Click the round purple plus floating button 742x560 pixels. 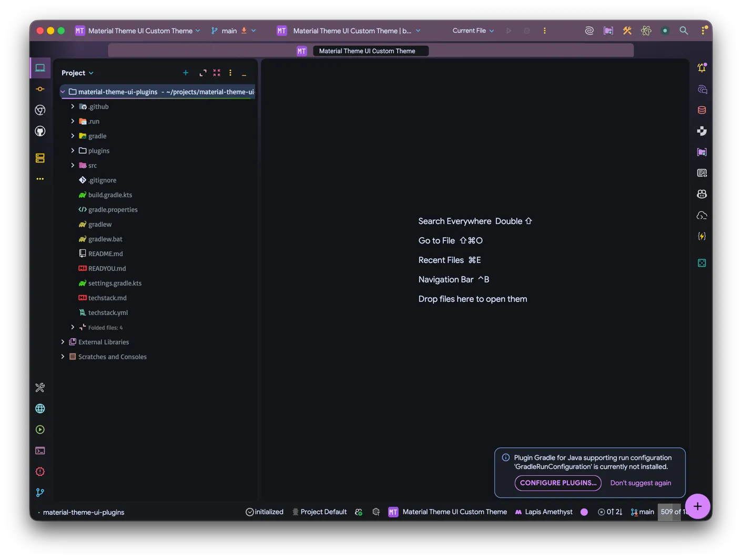pos(697,506)
